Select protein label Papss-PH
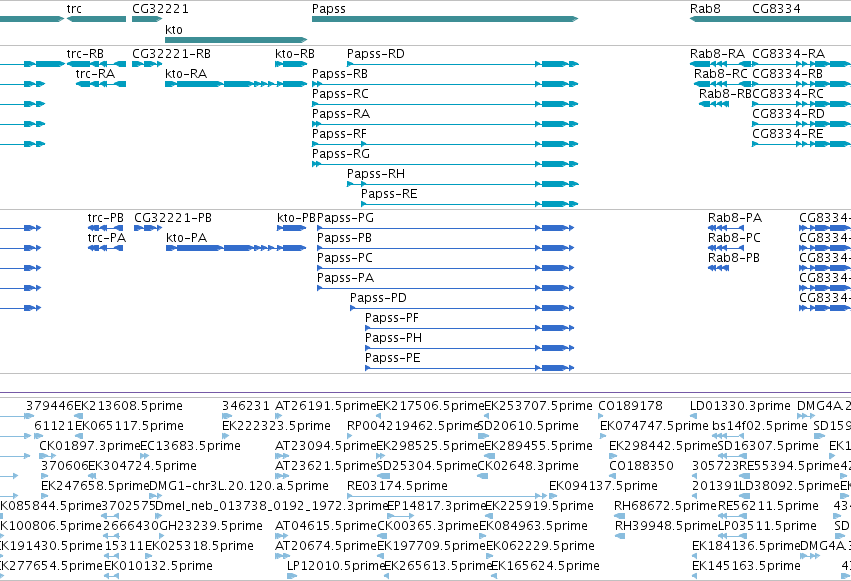 coord(393,339)
